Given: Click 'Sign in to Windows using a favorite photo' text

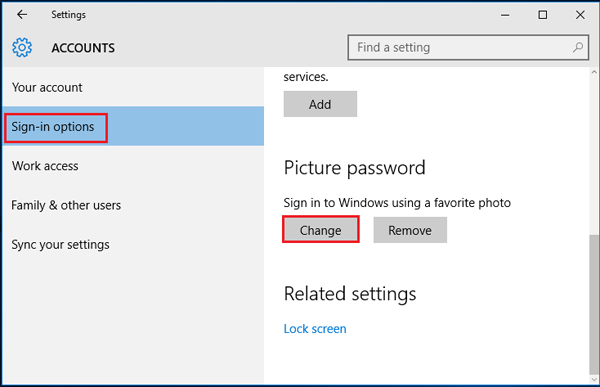Looking at the screenshot, I should tap(397, 203).
